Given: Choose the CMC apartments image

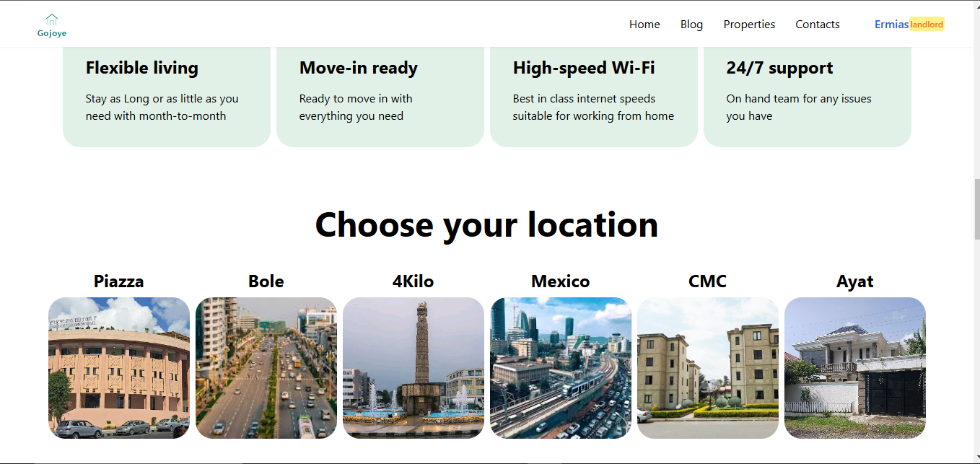Looking at the screenshot, I should coord(708,368).
